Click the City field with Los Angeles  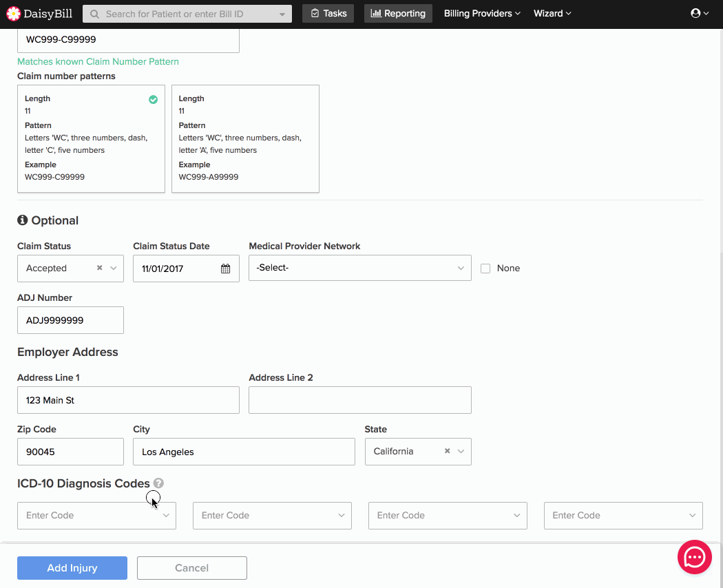[x=244, y=452]
